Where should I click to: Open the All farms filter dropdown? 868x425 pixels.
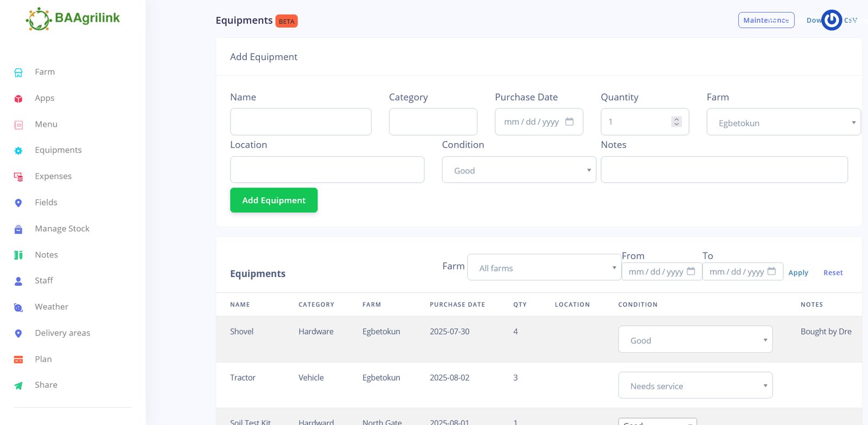544,268
